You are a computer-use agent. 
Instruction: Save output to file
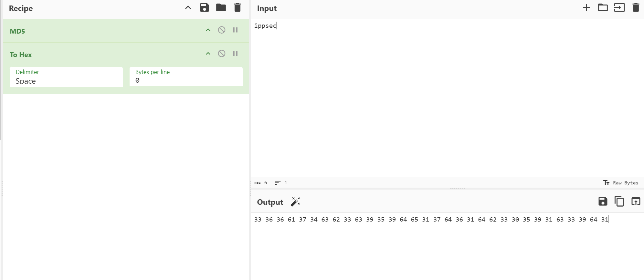[x=603, y=202]
